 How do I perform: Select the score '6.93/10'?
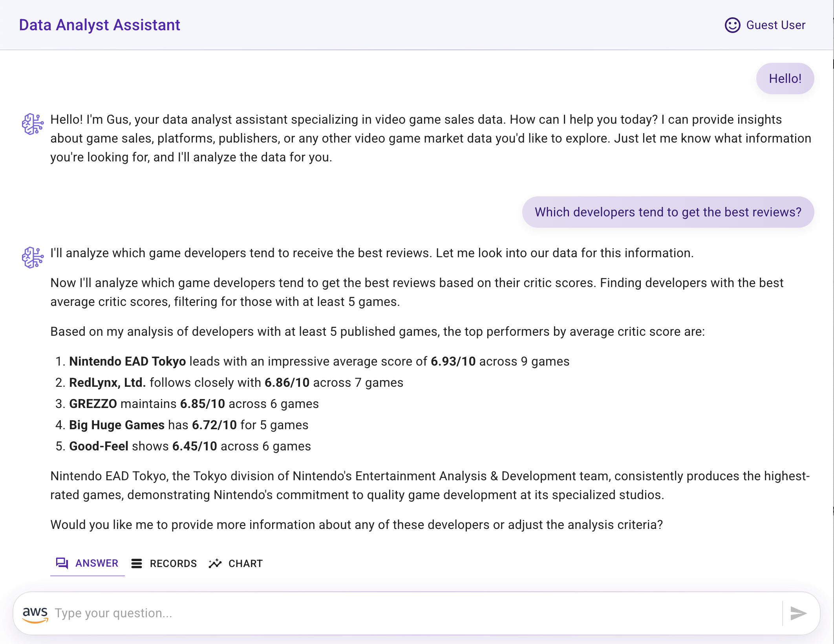[x=453, y=361]
